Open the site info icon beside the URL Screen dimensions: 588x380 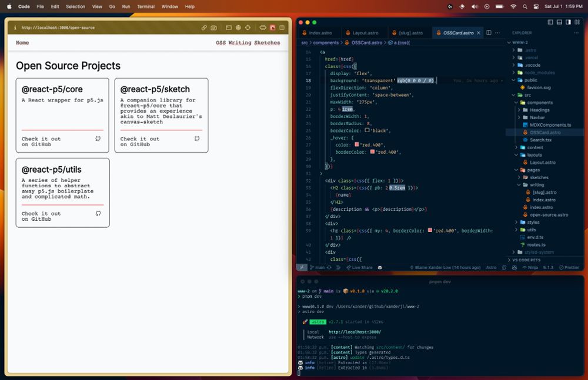coord(15,28)
